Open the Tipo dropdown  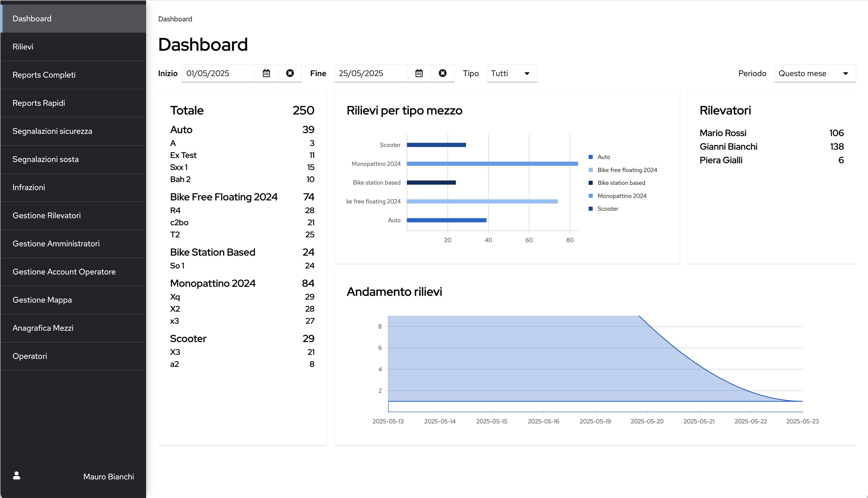click(x=511, y=73)
